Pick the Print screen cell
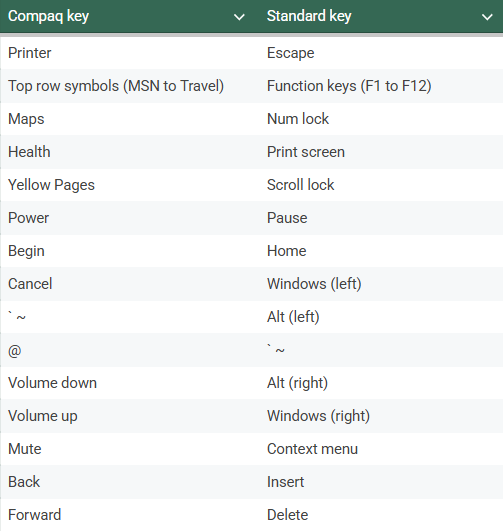 (381, 152)
